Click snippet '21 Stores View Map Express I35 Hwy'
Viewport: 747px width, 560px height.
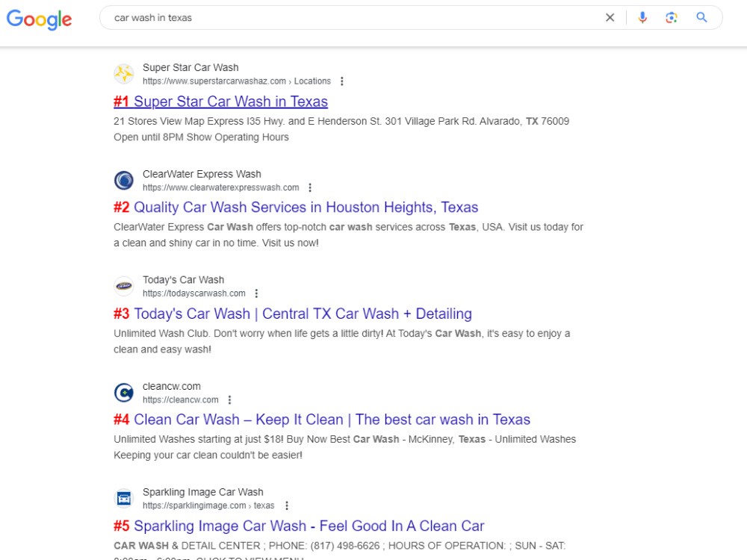(x=341, y=121)
